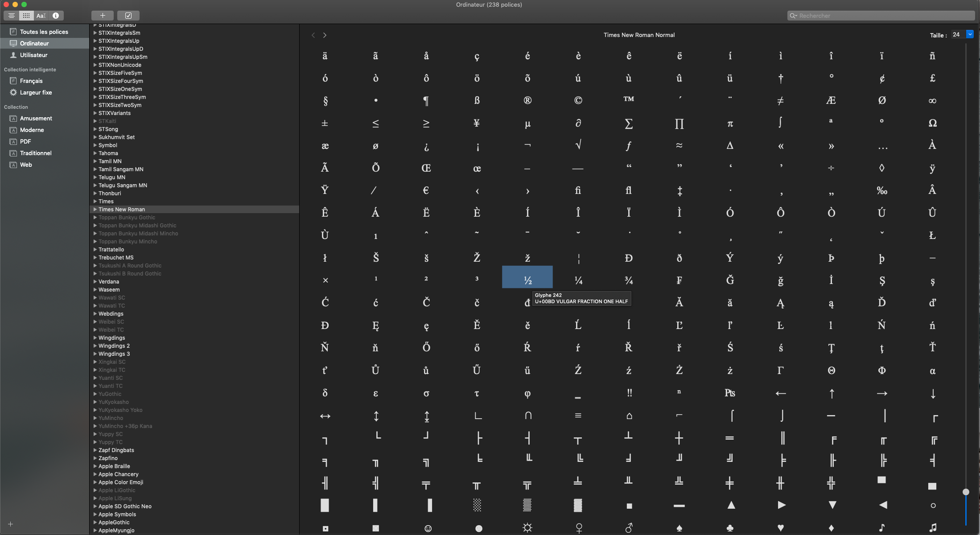
Task: Click the search field magnifier icon
Action: 793,16
